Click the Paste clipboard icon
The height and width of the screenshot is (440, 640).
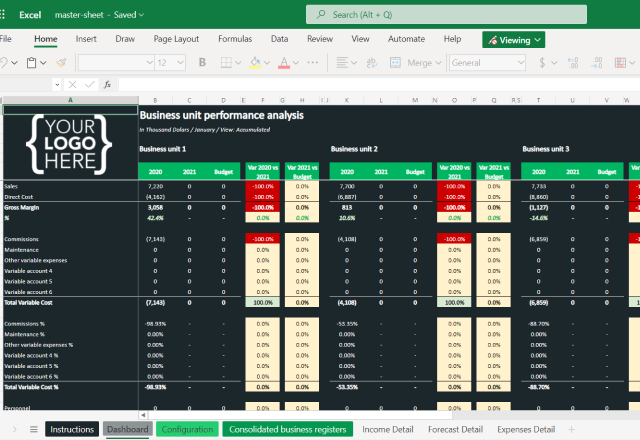tap(31, 62)
